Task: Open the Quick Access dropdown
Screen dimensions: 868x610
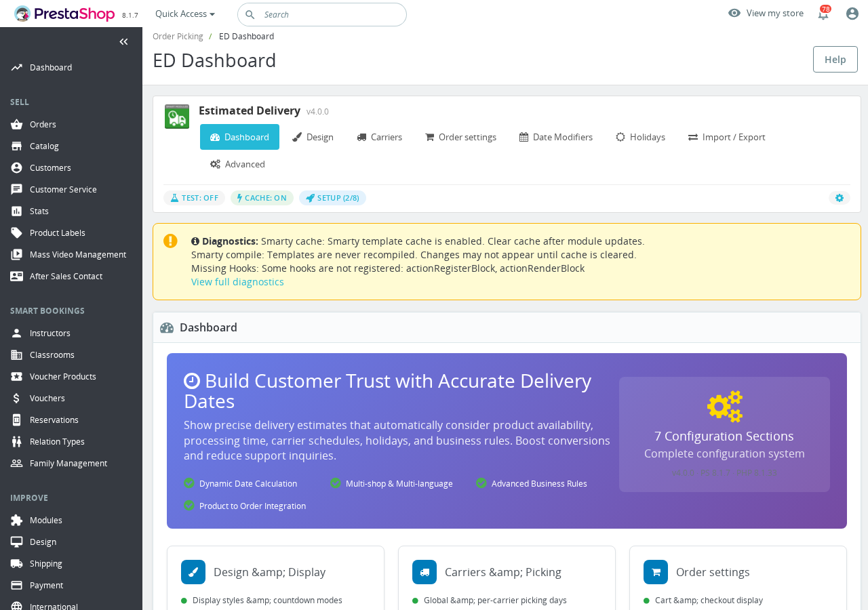Action: coord(185,14)
